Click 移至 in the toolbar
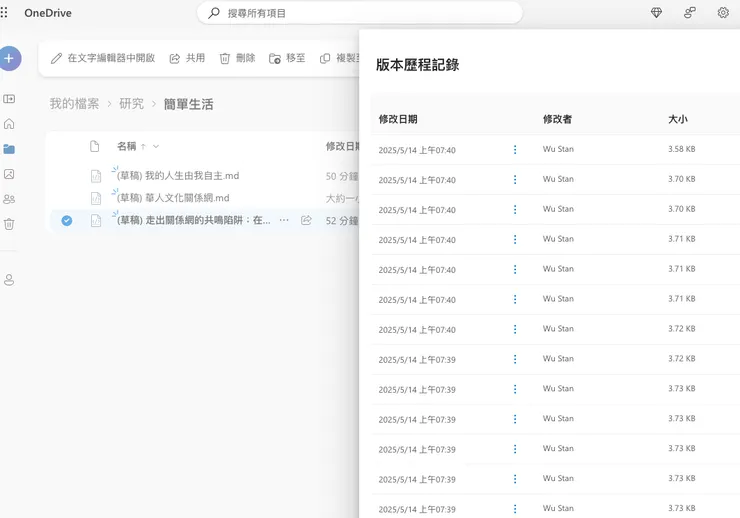Viewport: 740px width, 518px height. tap(287, 58)
